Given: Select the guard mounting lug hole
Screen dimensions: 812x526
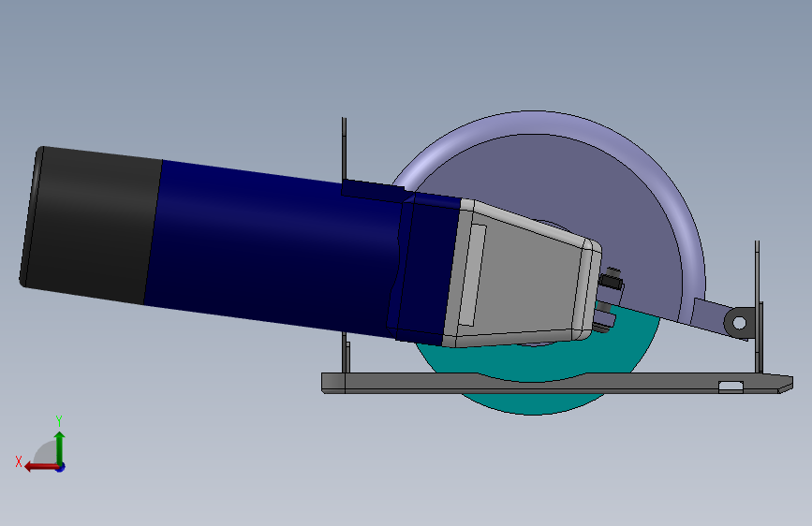Looking at the screenshot, I should pyautogui.click(x=740, y=323).
